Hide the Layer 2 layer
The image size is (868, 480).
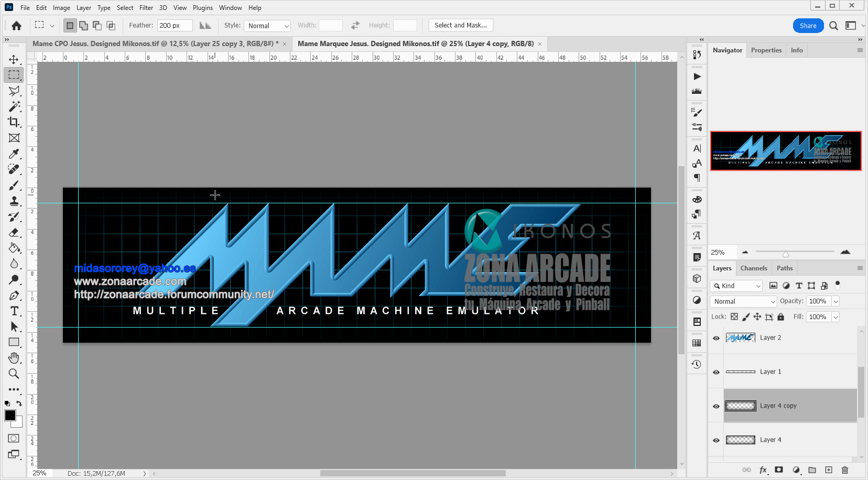(x=715, y=337)
